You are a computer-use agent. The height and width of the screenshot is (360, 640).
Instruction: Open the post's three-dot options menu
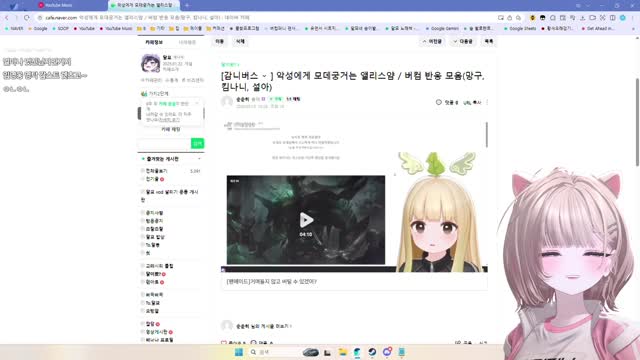(x=487, y=102)
